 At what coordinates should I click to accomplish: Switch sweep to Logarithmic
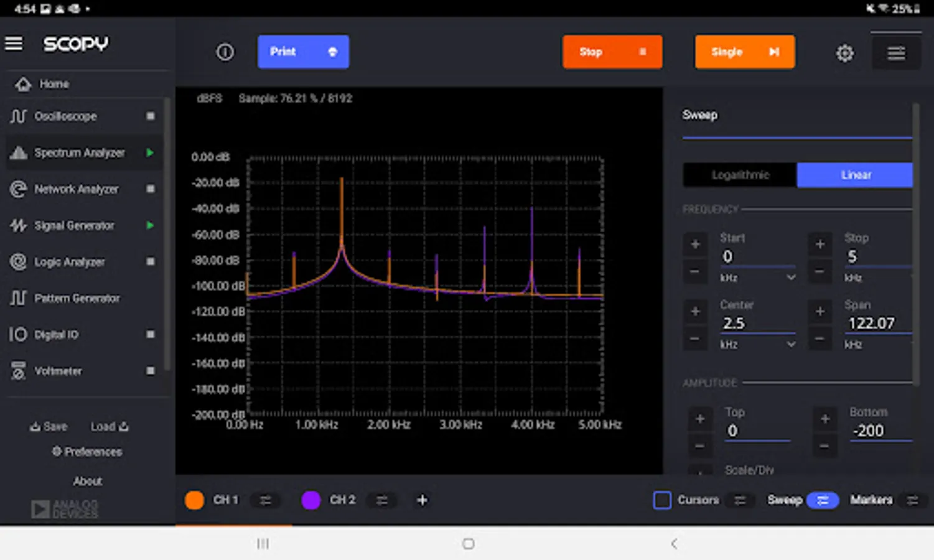coord(740,175)
